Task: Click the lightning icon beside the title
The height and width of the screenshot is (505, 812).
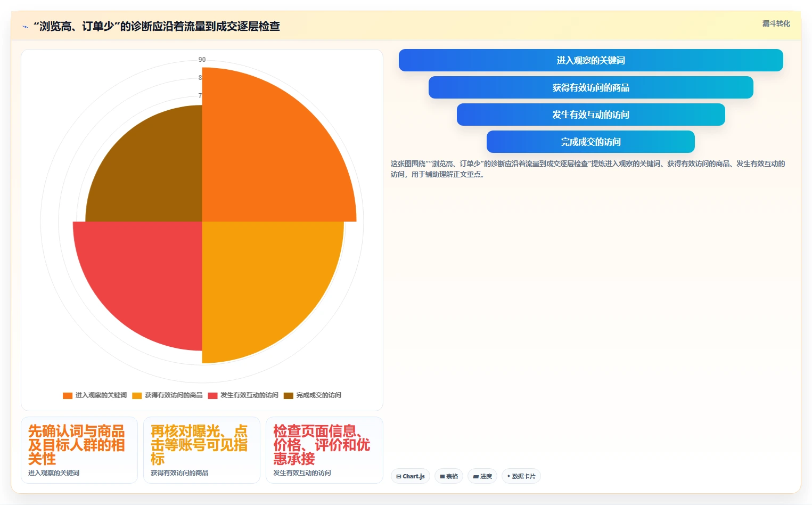Action: tap(25, 27)
